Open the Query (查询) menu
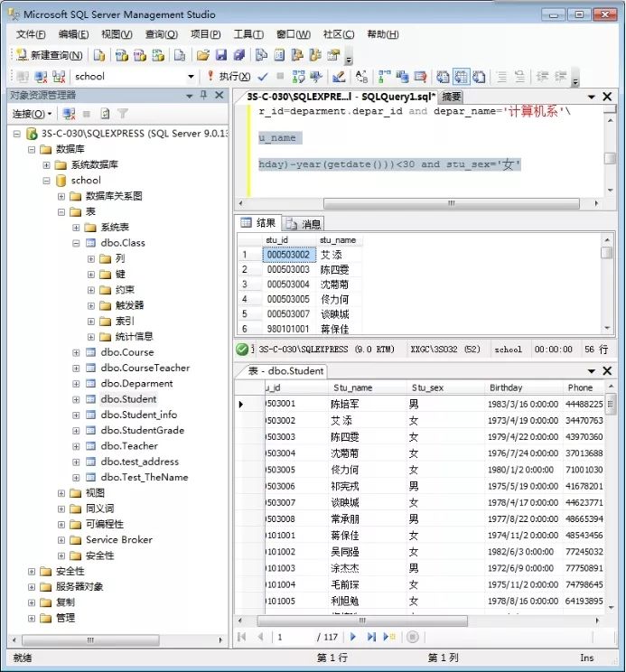 [x=162, y=34]
